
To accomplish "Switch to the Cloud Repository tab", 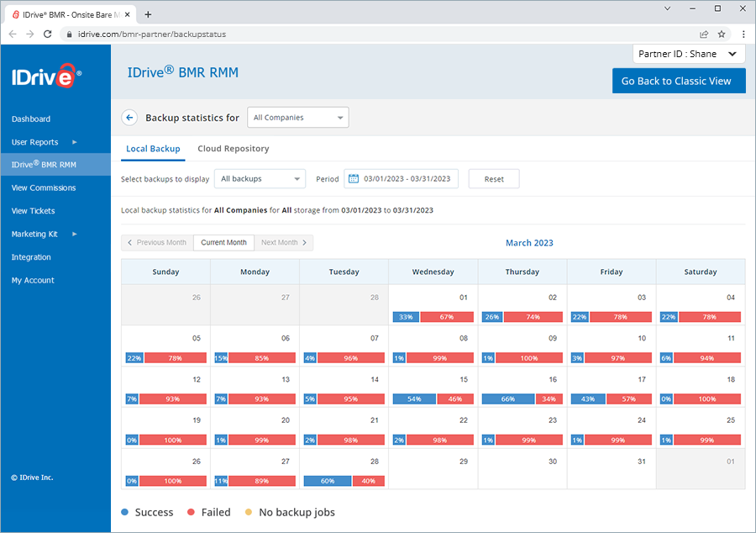I will 234,149.
